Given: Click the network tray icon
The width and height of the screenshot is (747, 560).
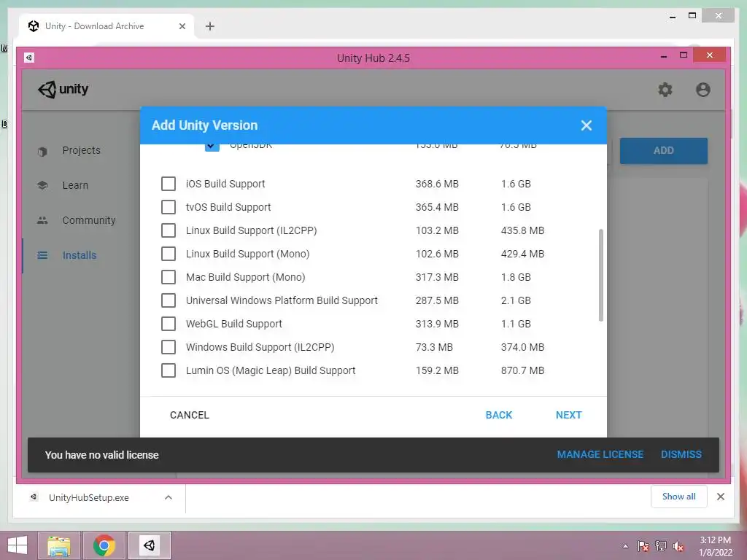Looking at the screenshot, I should [661, 546].
